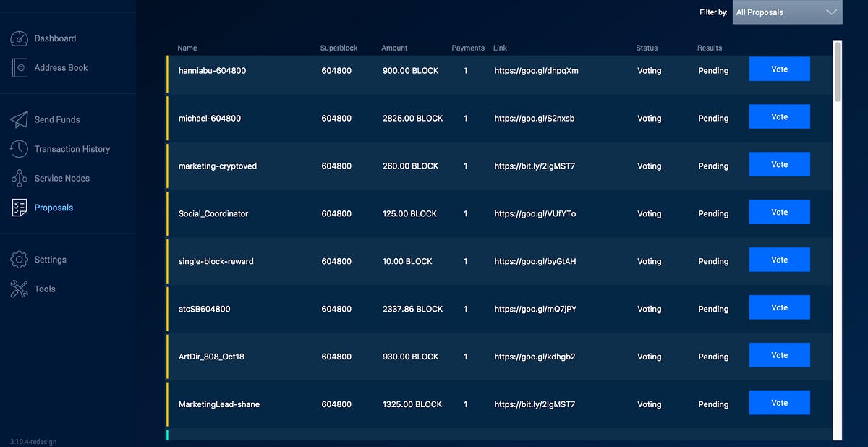868x447 pixels.
Task: Click the Superblock column header
Action: [339, 48]
